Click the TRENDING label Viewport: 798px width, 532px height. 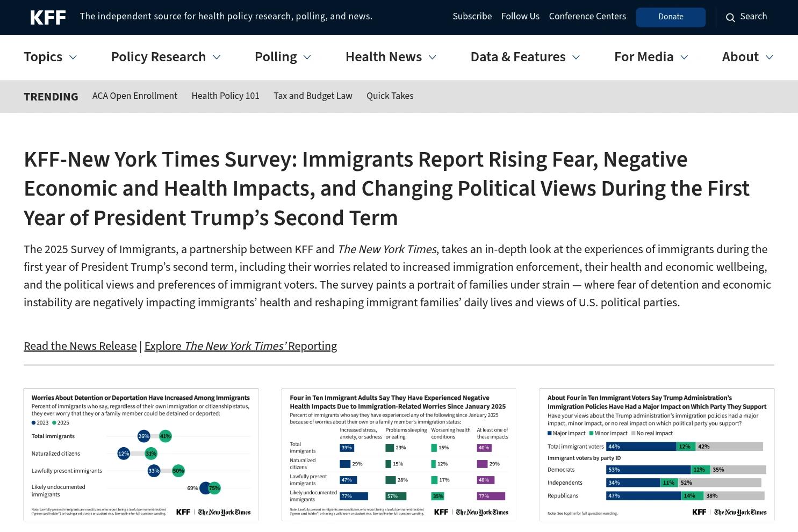pos(51,97)
